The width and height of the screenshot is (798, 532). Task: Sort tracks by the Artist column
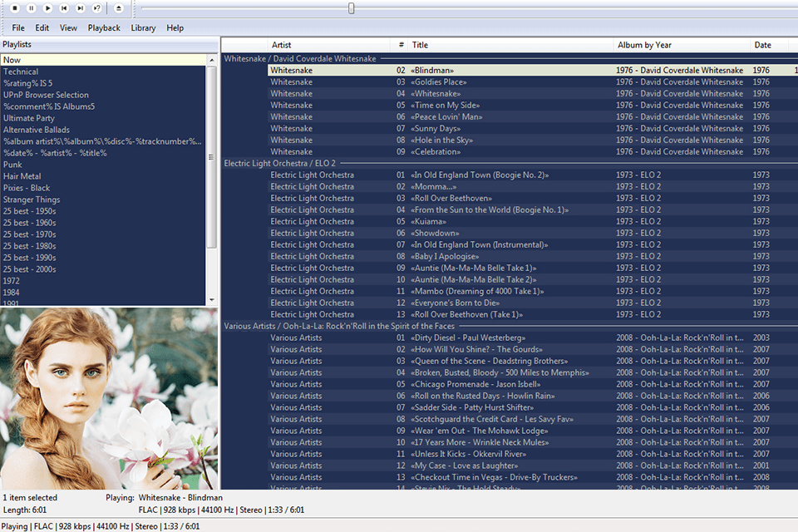click(283, 44)
